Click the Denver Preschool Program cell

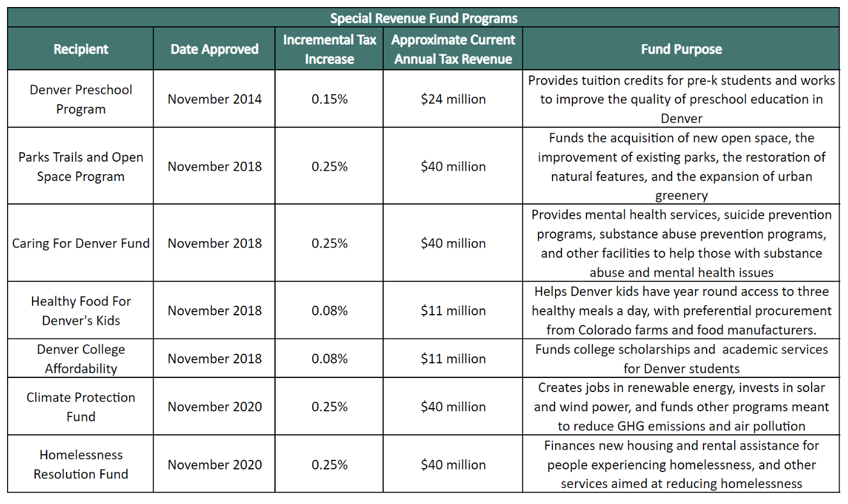click(x=81, y=99)
